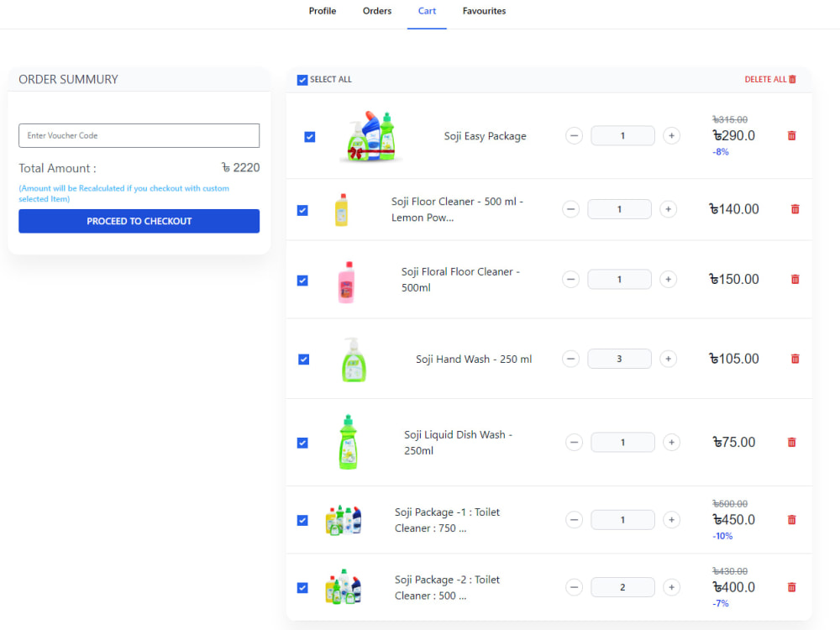The width and height of the screenshot is (840, 630).
Task: Click Delete All button
Action: [x=770, y=79]
